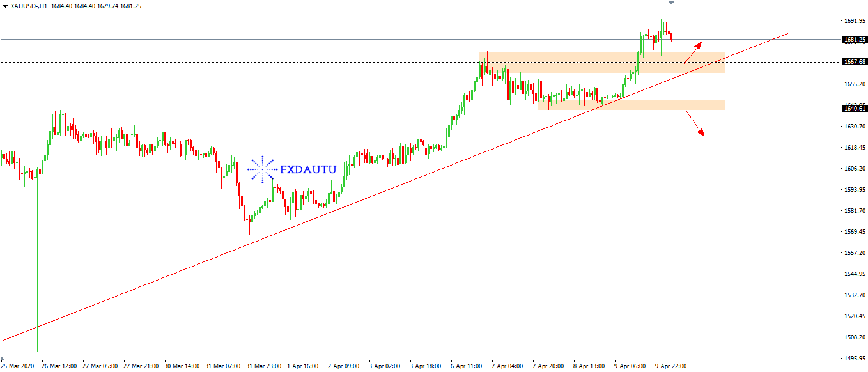
Task: Select the gray chart shift marker at top
Action: pyautogui.click(x=670, y=3)
